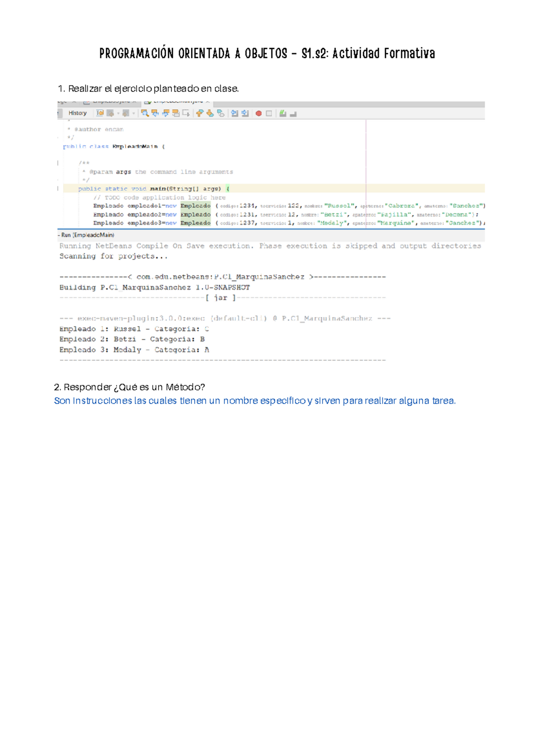This screenshot has width=534, height=756.
Task: Click the Find Selection magnifier icon
Action: pos(145,113)
